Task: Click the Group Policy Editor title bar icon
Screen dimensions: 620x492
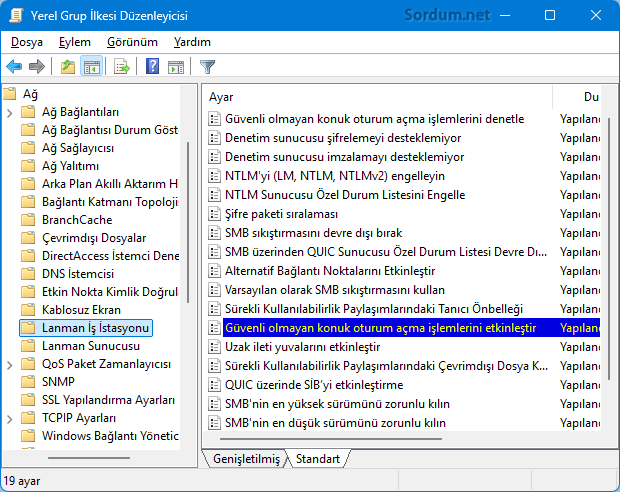Action: click(16, 15)
